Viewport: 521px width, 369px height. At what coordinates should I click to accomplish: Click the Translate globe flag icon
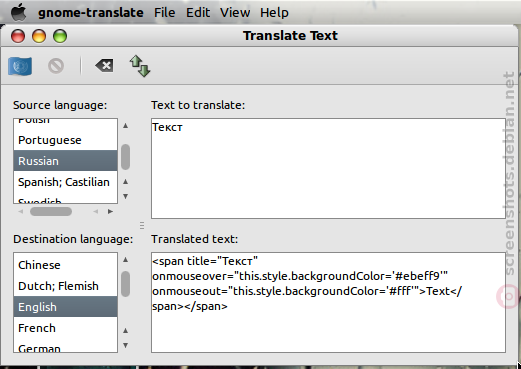point(20,66)
